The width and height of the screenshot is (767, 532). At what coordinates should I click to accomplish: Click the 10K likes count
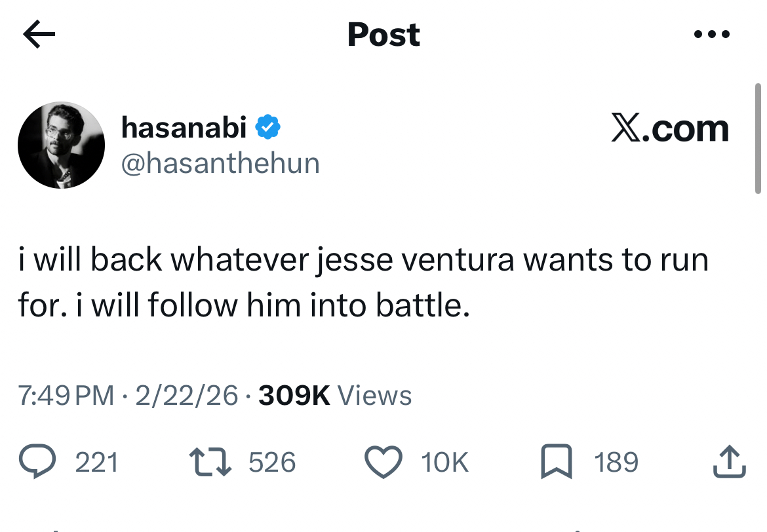[444, 463]
